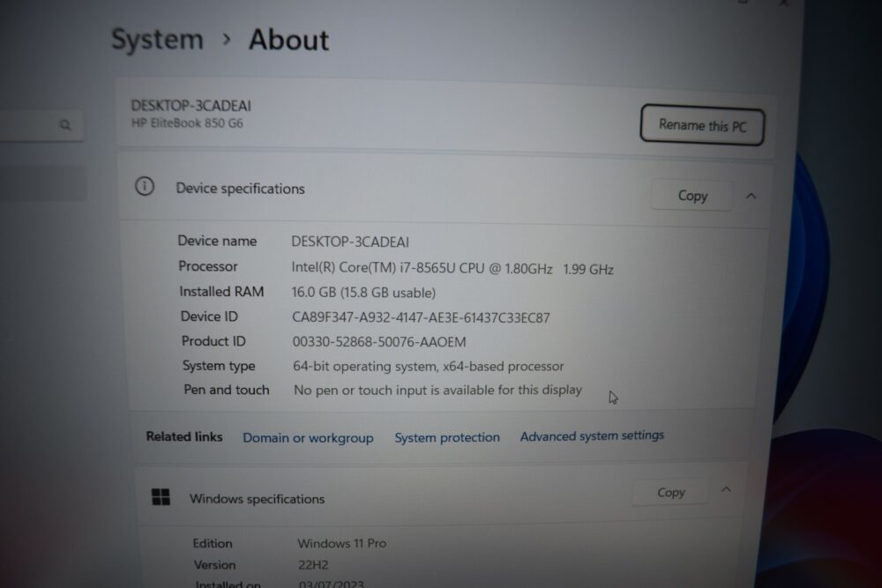Image resolution: width=882 pixels, height=588 pixels.
Task: Click the Device name label
Action: click(x=217, y=242)
